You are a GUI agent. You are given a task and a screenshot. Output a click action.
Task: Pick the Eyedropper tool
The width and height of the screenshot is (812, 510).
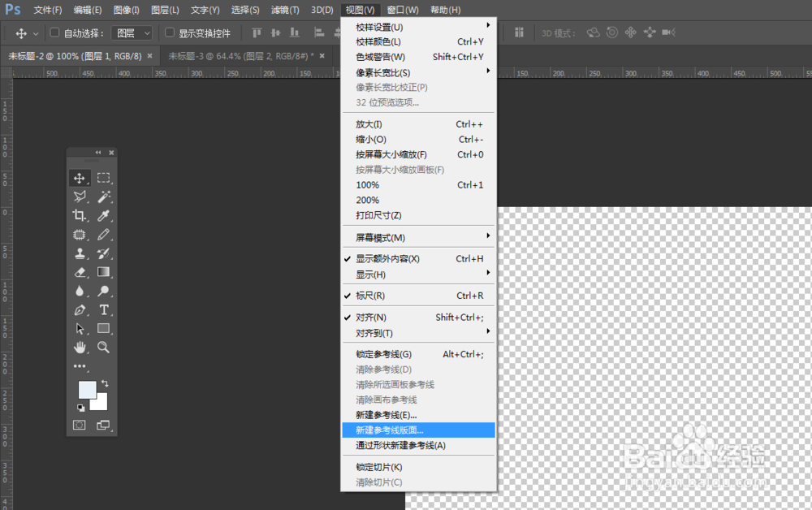click(103, 217)
